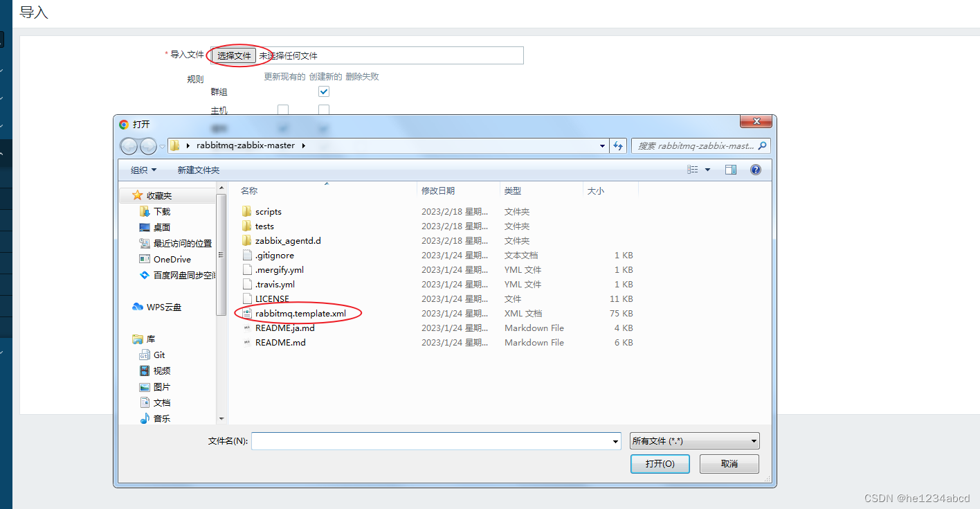Screen dimensions: 980x509
Task: Click the 选择文件 button on the import form
Action: coord(233,55)
